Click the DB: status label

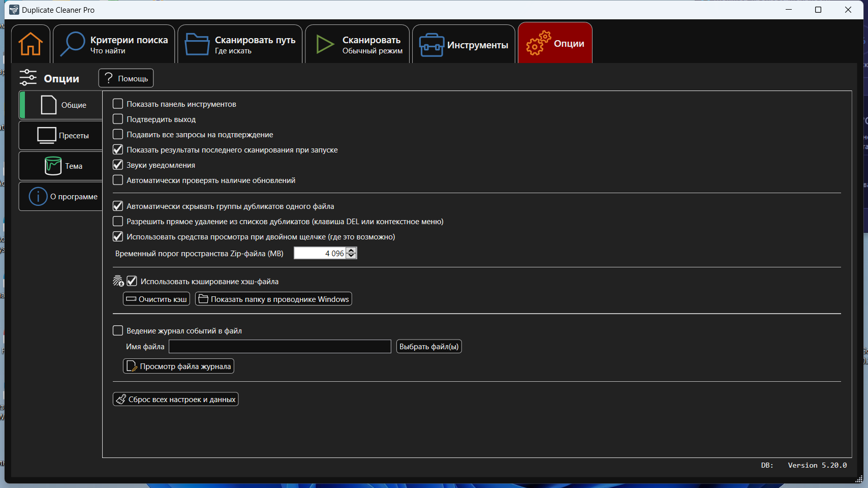[767, 465]
